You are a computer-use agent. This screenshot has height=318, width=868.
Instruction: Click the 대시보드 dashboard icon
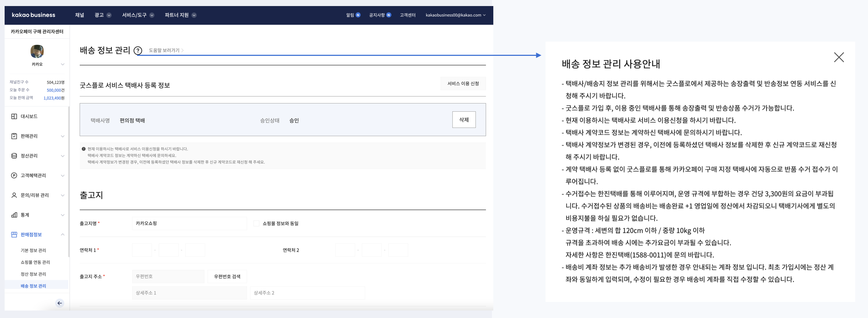tap(14, 116)
